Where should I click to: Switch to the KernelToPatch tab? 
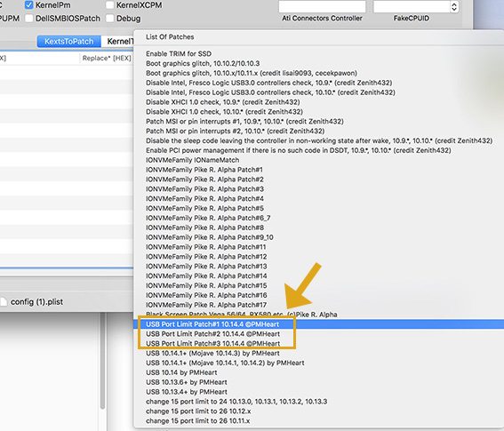click(x=117, y=42)
